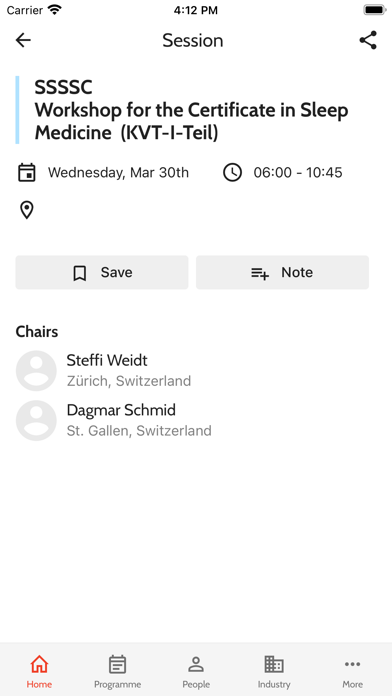The height and width of the screenshot is (696, 392).
Task: Tap the calendar date icon
Action: click(27, 172)
